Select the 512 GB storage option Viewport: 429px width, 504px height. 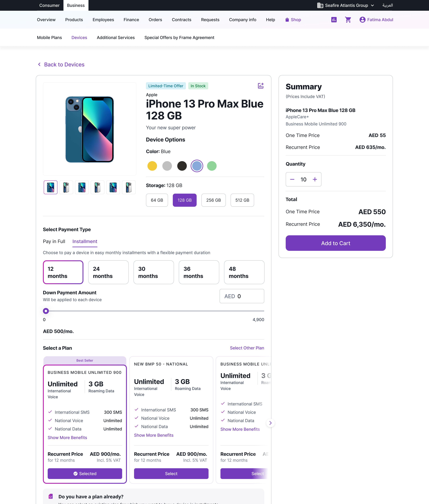(242, 200)
